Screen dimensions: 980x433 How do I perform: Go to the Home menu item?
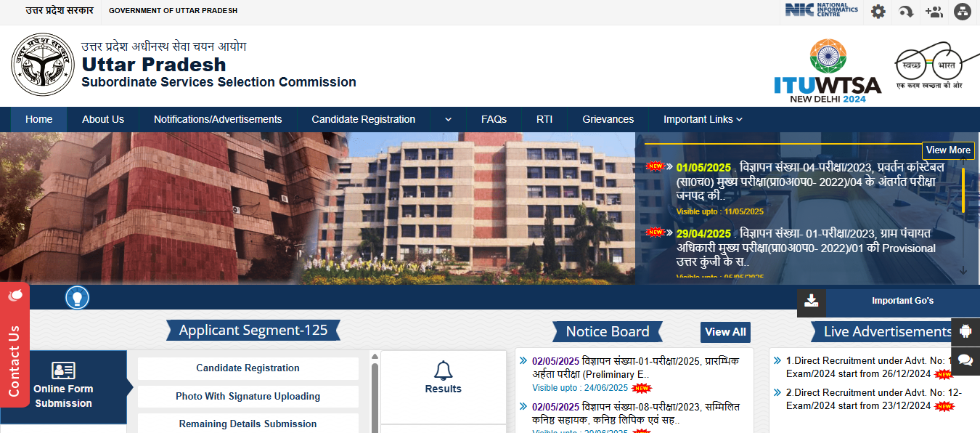click(x=39, y=119)
